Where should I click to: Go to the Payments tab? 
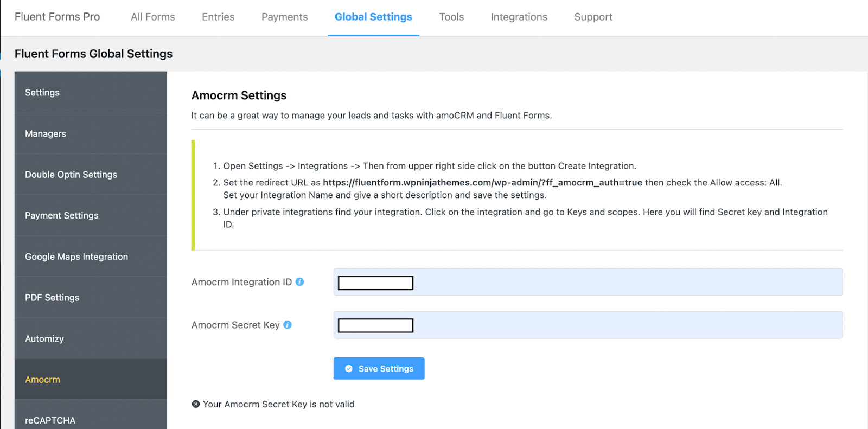(x=284, y=17)
